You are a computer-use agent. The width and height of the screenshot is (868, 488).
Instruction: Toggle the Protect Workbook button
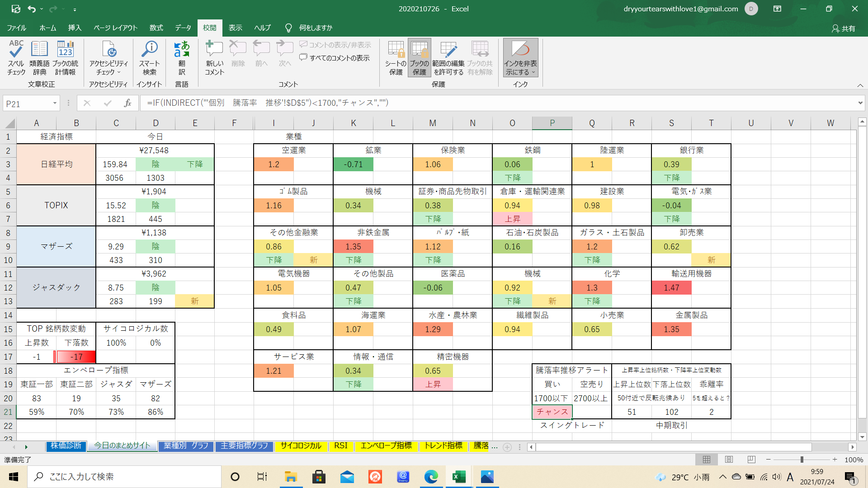pos(419,57)
